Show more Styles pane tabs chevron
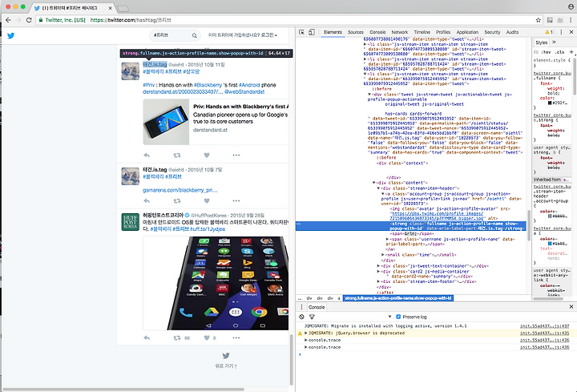Viewport: 577px width, 392px height. pyautogui.click(x=555, y=42)
